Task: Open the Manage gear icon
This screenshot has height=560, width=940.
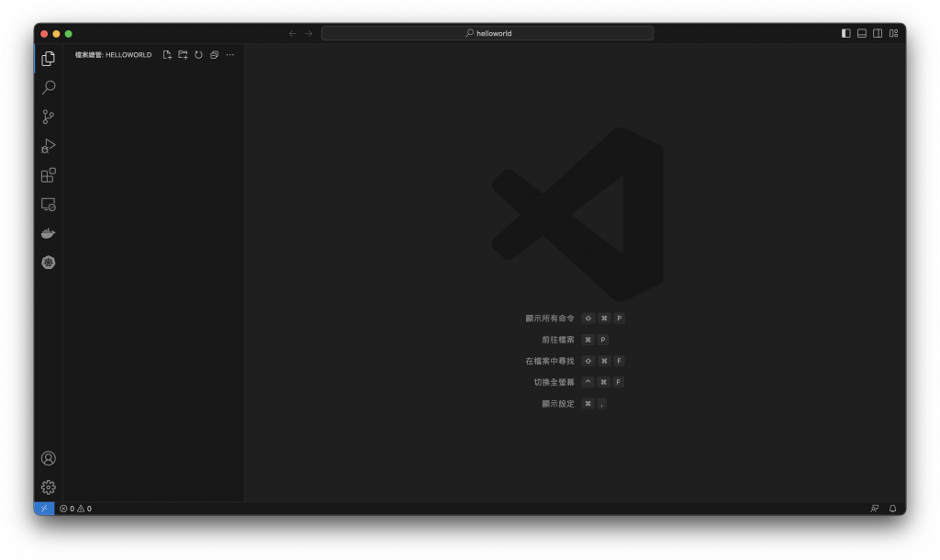Action: pos(49,487)
